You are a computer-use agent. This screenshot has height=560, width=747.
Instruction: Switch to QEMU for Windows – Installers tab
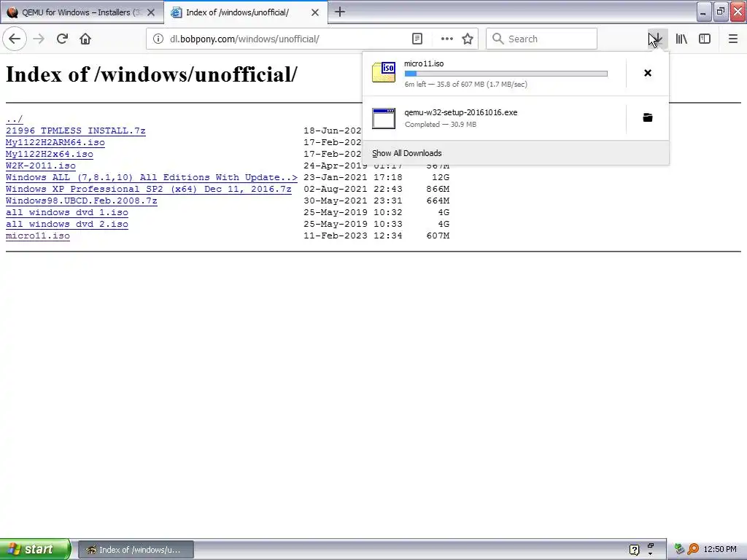(x=82, y=12)
